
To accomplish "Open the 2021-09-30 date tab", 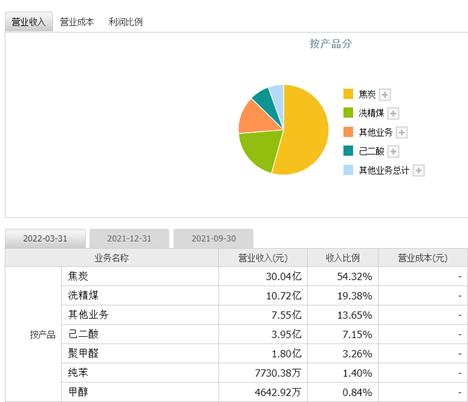I will [213, 238].
